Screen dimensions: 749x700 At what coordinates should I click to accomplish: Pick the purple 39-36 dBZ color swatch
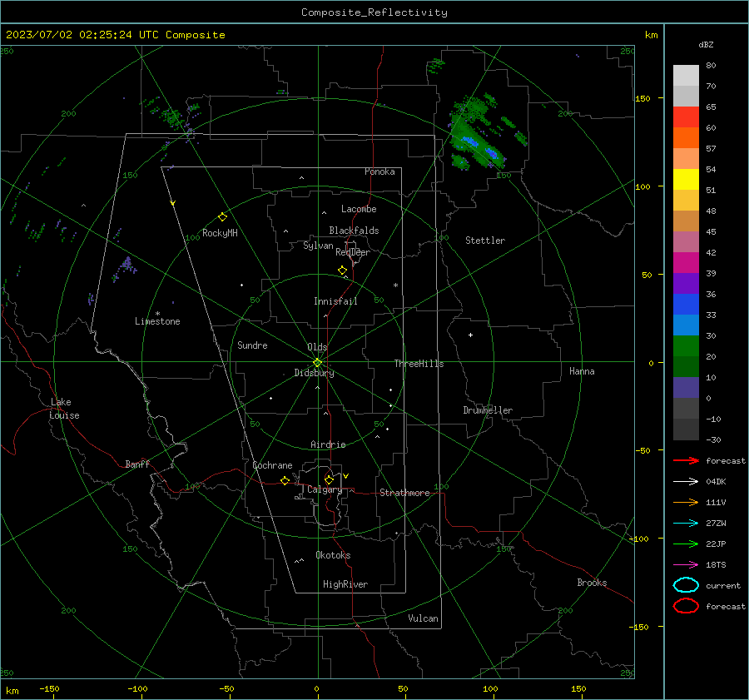tap(686, 283)
